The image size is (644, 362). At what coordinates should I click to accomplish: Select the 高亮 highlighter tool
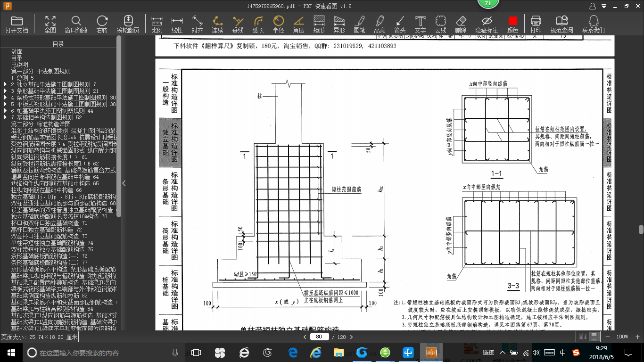coord(380,25)
